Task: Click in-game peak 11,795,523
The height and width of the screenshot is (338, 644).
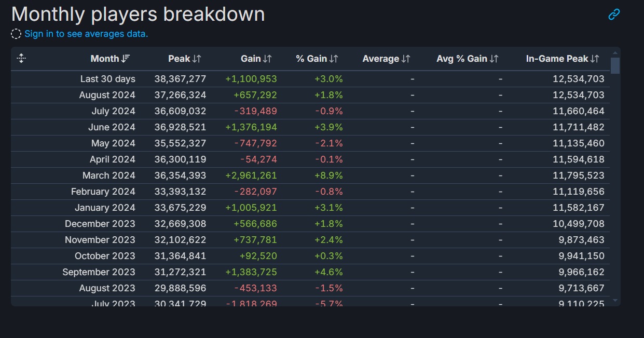Action: tap(579, 175)
